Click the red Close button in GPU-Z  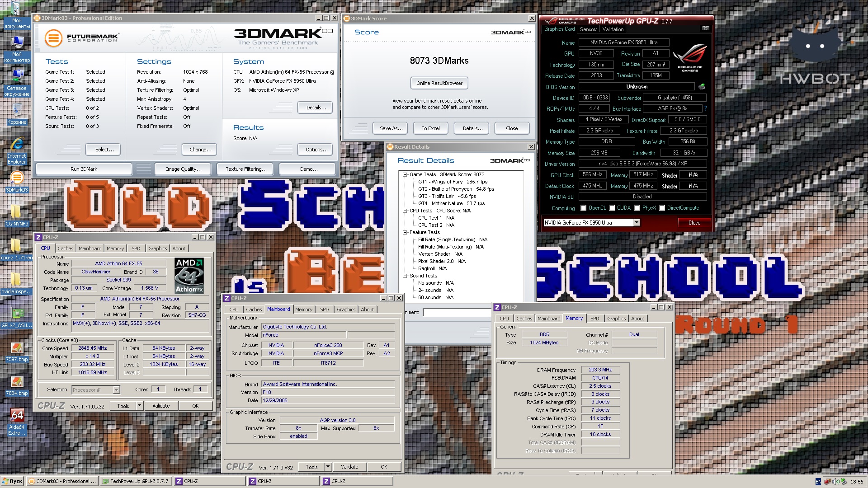click(x=694, y=223)
